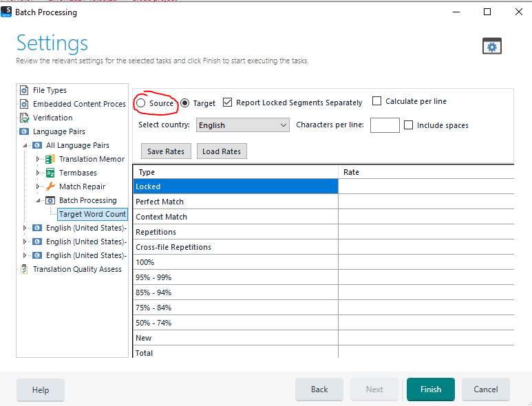The height and width of the screenshot is (406, 532).
Task: Select the 95% - 99% row
Action: click(236, 277)
